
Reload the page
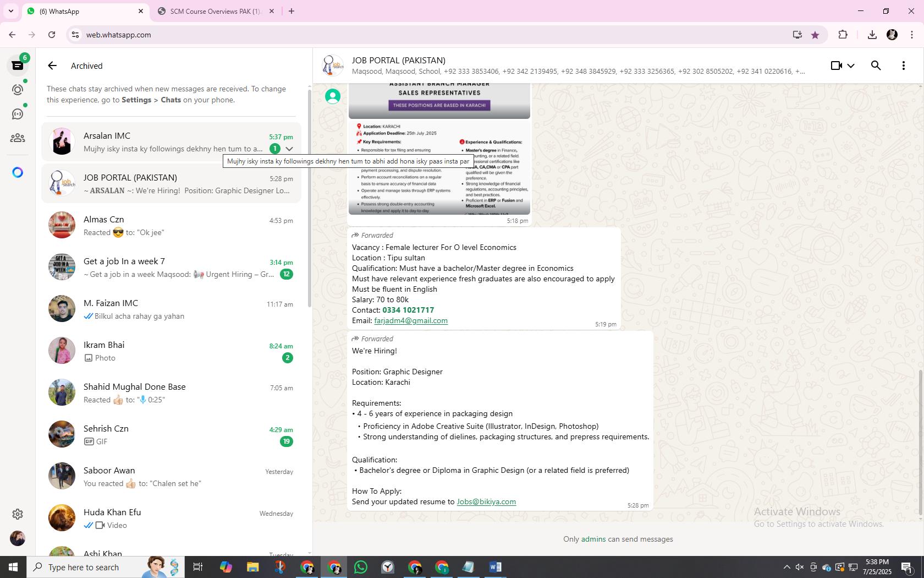[52, 35]
